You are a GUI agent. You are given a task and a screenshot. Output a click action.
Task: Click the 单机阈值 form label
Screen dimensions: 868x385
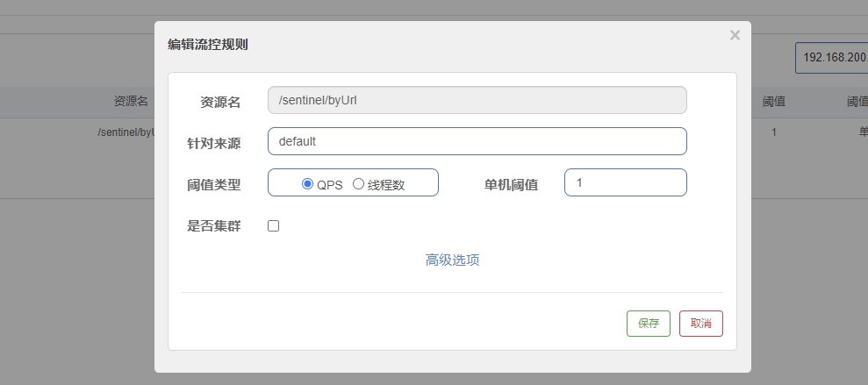(511, 184)
